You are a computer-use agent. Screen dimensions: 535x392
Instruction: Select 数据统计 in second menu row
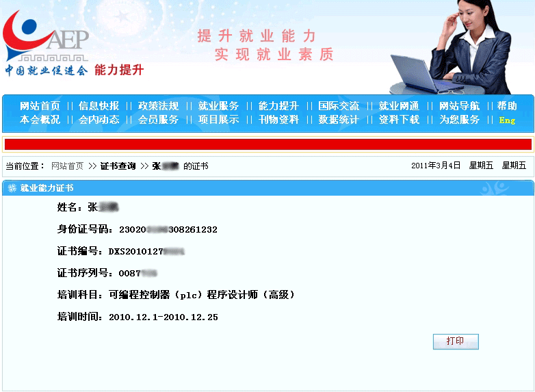pos(339,120)
